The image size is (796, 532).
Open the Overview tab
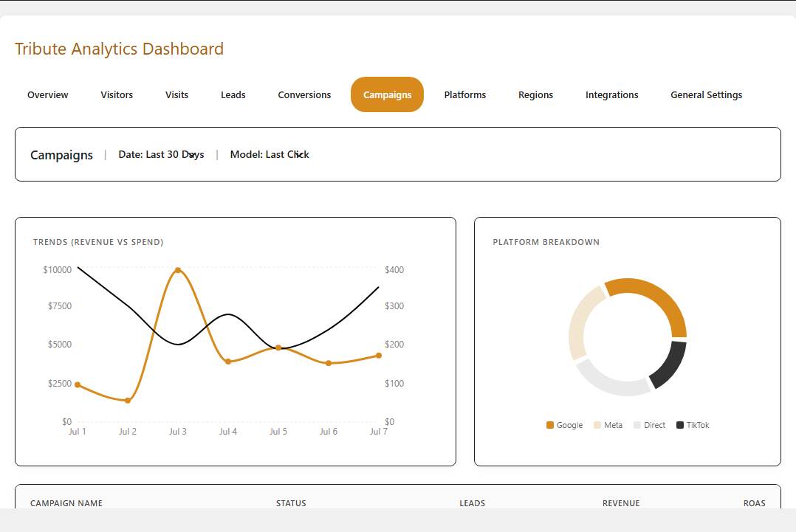pos(48,95)
